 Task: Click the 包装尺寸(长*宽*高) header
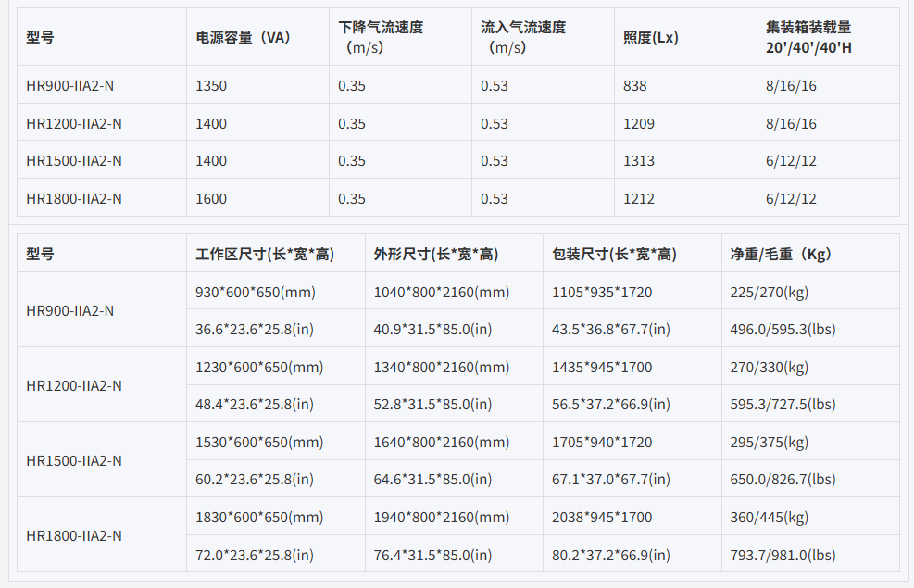tap(614, 254)
